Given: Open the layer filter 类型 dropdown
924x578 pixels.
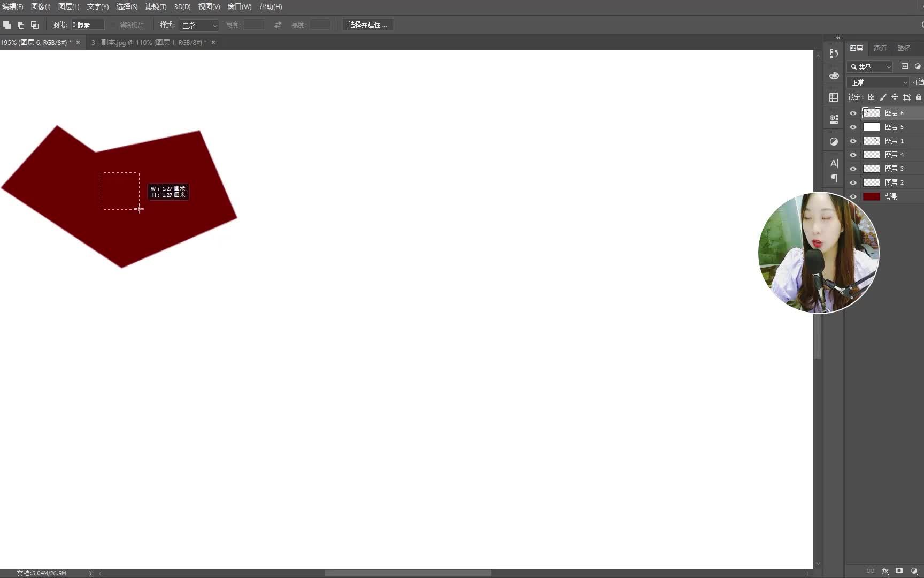Looking at the screenshot, I should tap(870, 66).
